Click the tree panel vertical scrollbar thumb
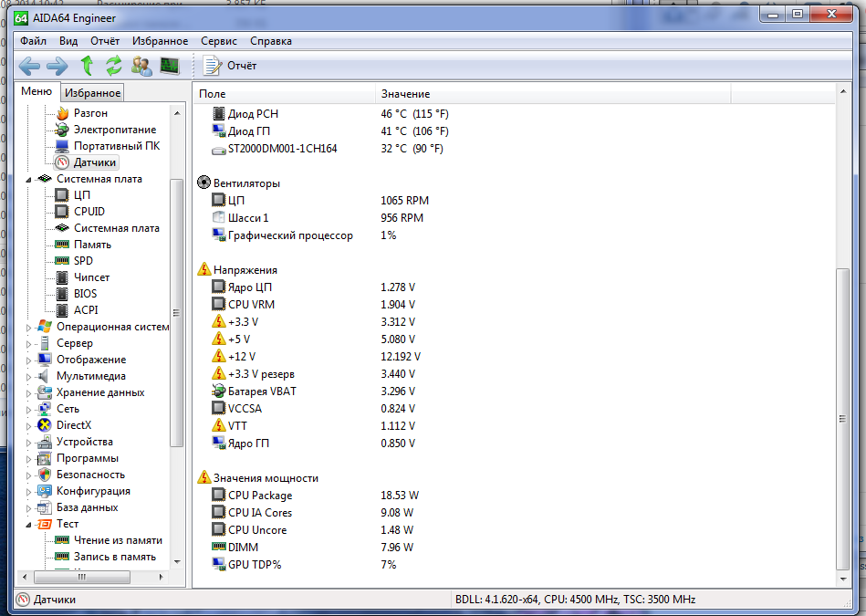This screenshot has height=616, width=866. [177, 313]
